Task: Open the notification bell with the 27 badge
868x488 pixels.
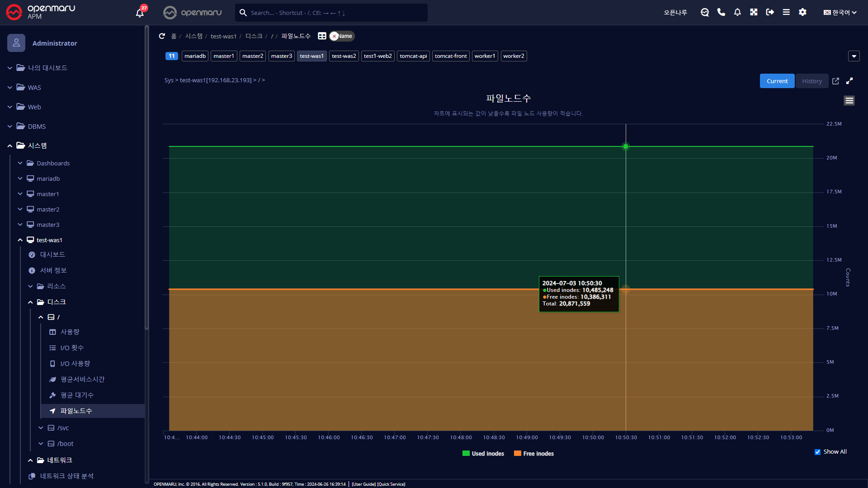Action: pos(140,13)
